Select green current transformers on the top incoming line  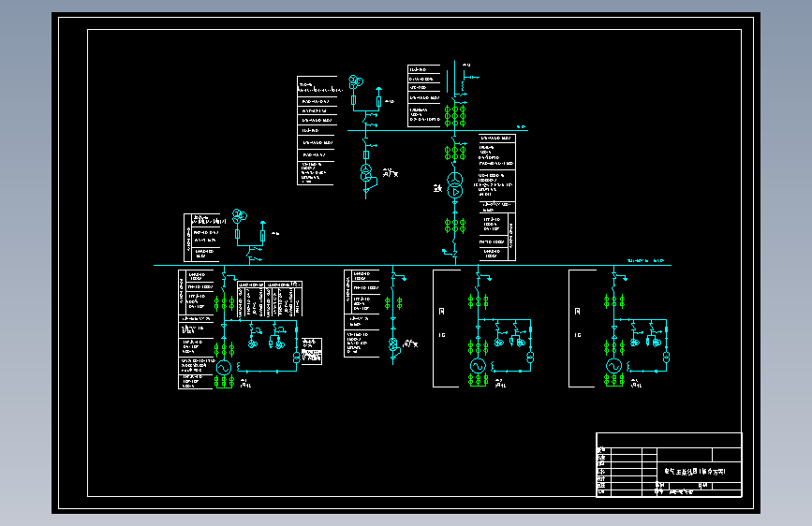click(454, 116)
